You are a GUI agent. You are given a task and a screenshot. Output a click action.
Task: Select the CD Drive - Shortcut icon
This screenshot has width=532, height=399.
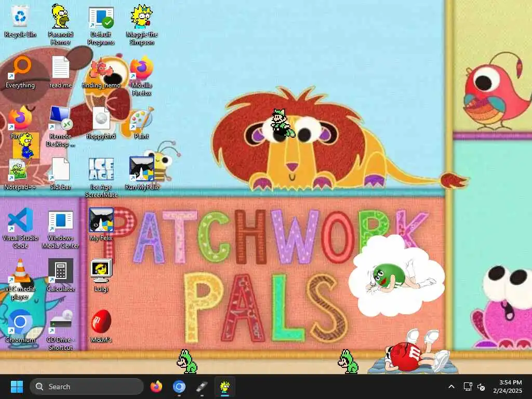pos(60,330)
